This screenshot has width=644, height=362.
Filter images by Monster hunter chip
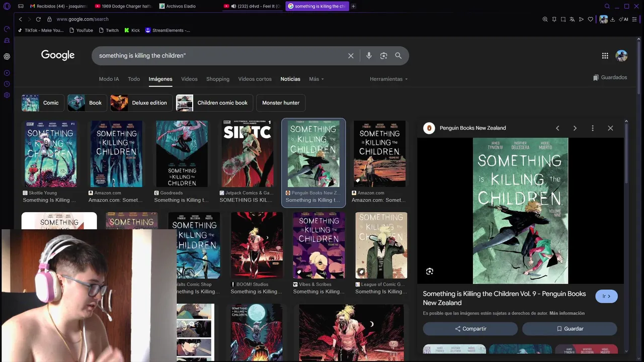coord(281,103)
